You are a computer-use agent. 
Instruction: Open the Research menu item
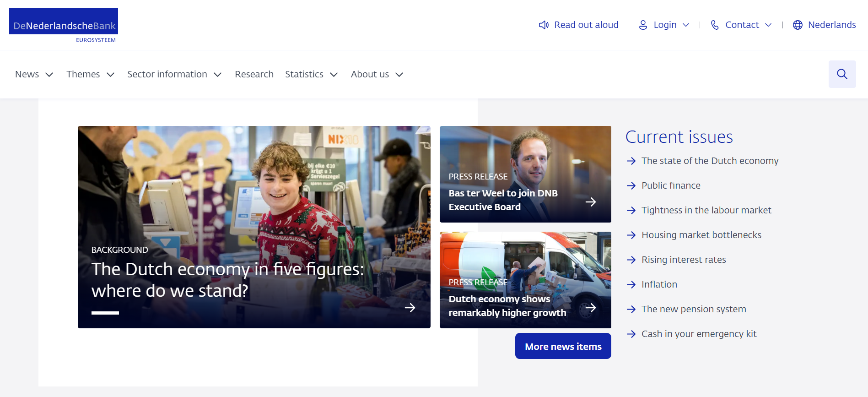(254, 74)
